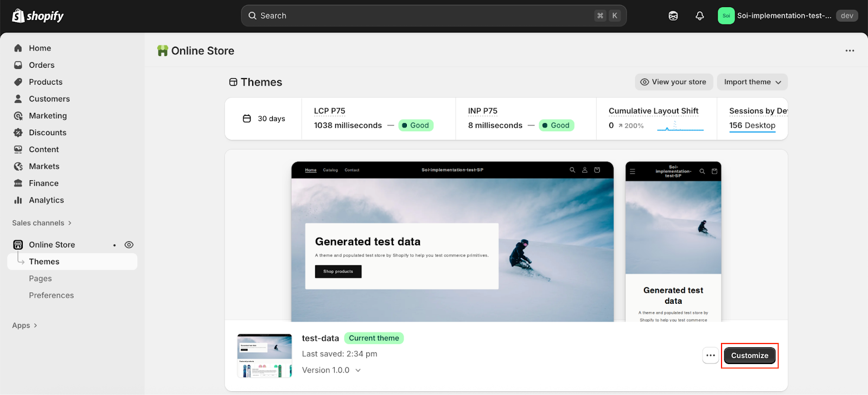Click the Customize button
This screenshot has width=868, height=395.
click(749, 355)
